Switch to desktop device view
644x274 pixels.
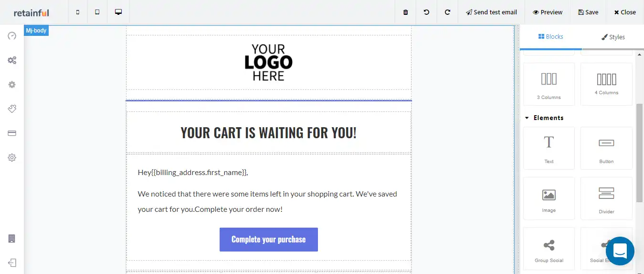coord(118,12)
